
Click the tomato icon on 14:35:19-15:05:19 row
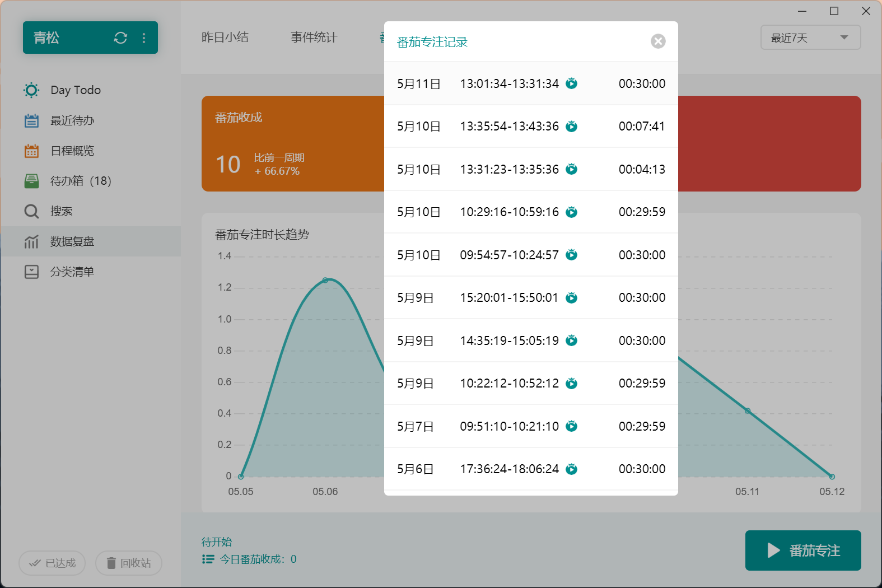click(571, 340)
